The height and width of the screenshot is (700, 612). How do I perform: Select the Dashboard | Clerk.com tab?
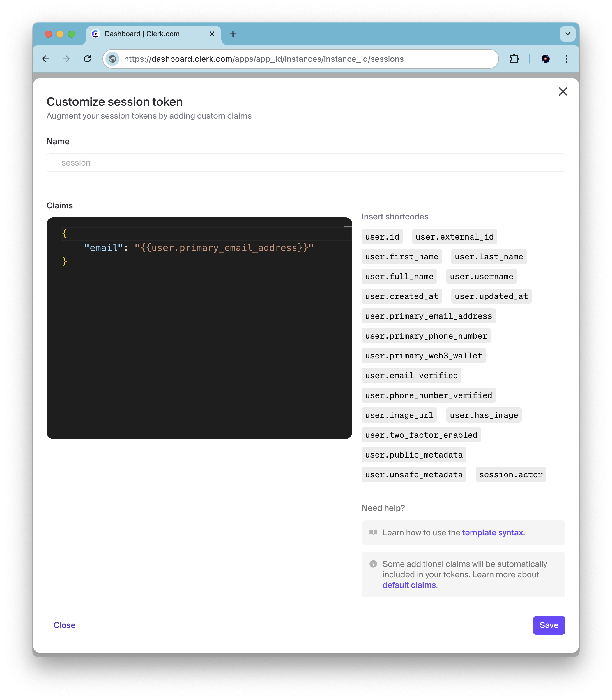(x=142, y=34)
